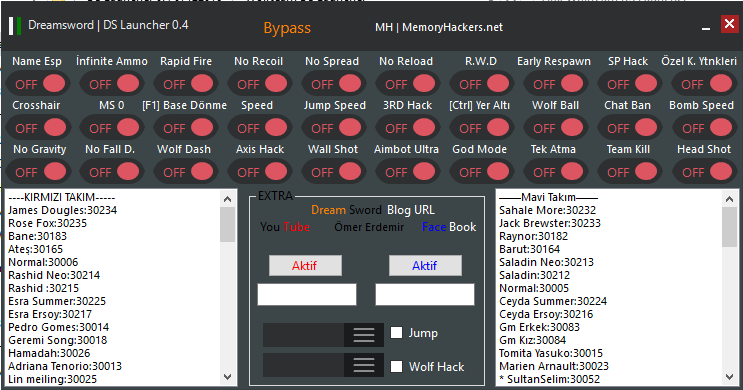Select Tomita Yasuko:30015 entry
Screen dimensions: 743x390
click(551, 354)
